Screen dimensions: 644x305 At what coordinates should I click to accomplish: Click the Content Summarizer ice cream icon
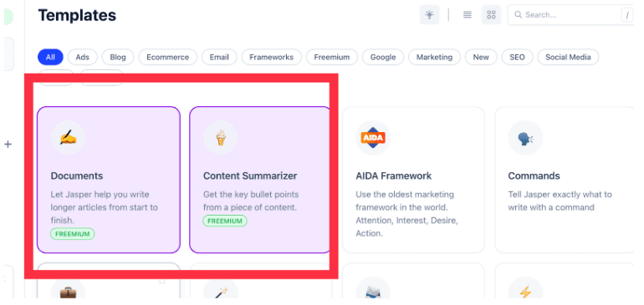tap(221, 138)
